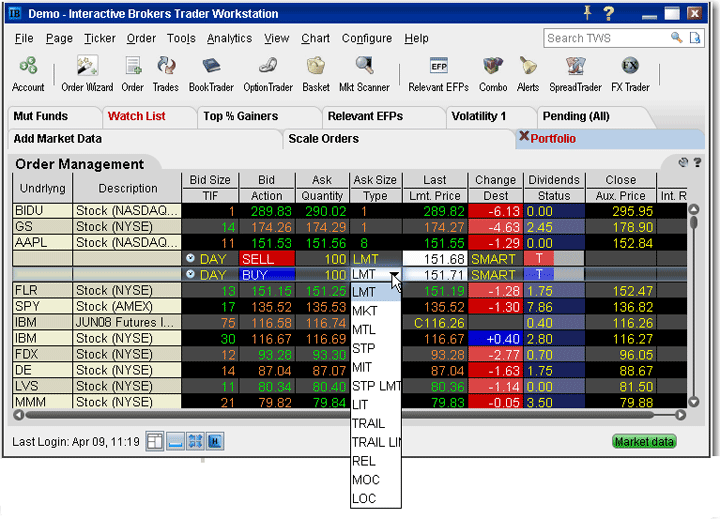Image resolution: width=720 pixels, height=519 pixels.
Task: Open the Mkt Scanner tool
Action: 364,74
